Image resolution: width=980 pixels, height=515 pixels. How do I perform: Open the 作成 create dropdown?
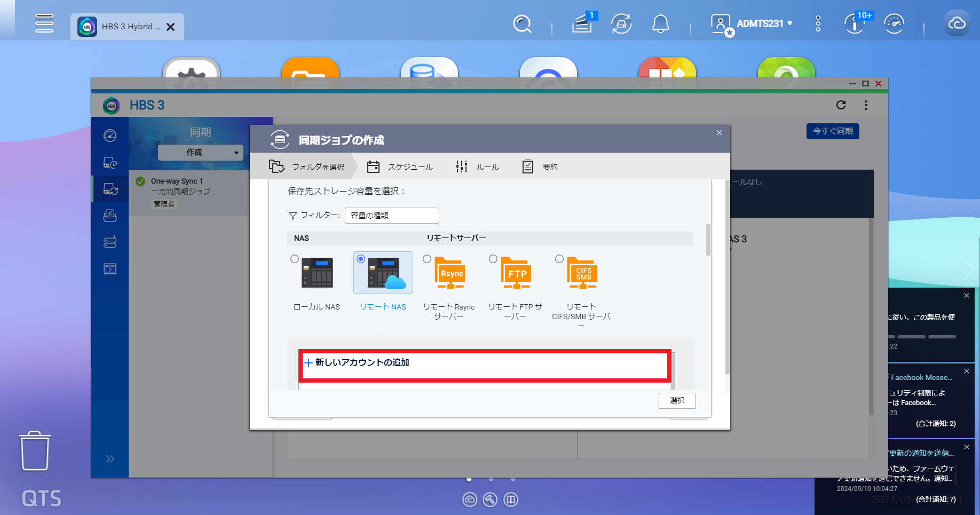[201, 153]
